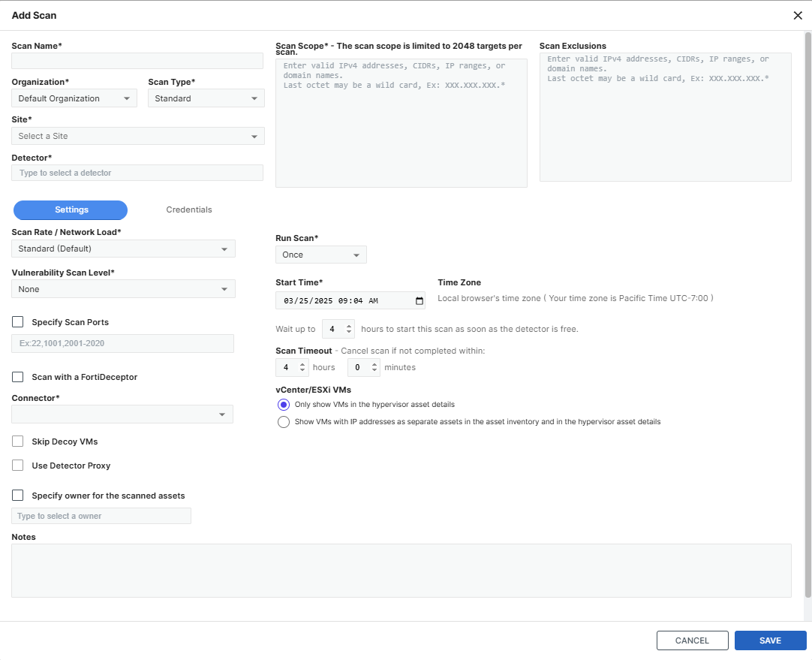Click the Scan Name input field
The width and height of the screenshot is (812, 660).
(137, 61)
